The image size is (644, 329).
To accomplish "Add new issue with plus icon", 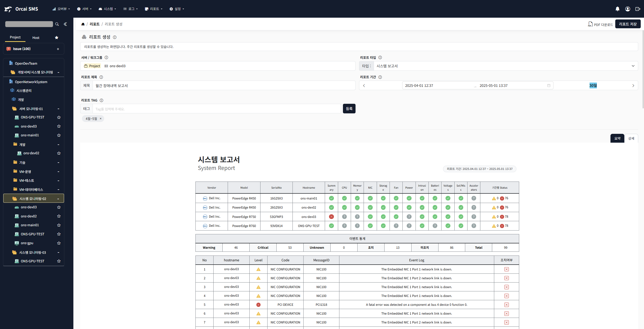I will coord(58,49).
